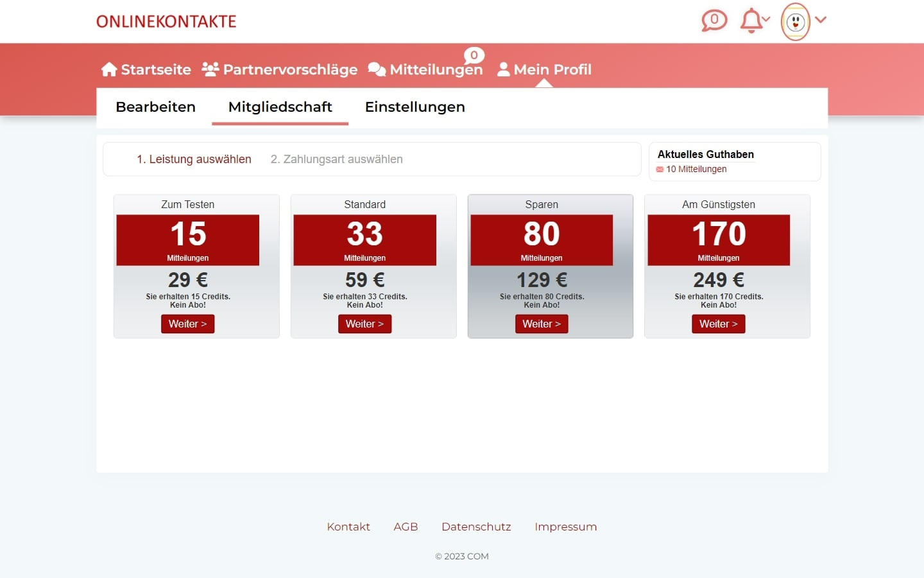The image size is (924, 578).
Task: Open the AGB page
Action: pyautogui.click(x=406, y=527)
